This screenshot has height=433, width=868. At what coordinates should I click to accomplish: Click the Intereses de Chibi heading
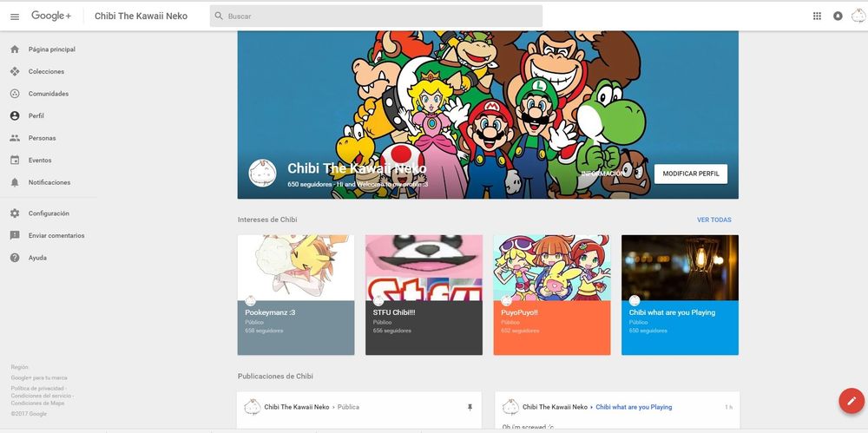coord(267,220)
